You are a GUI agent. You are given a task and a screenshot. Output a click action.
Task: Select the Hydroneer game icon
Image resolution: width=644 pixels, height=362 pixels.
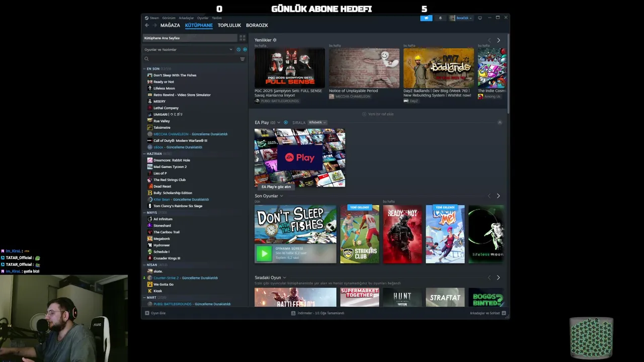click(x=150, y=245)
